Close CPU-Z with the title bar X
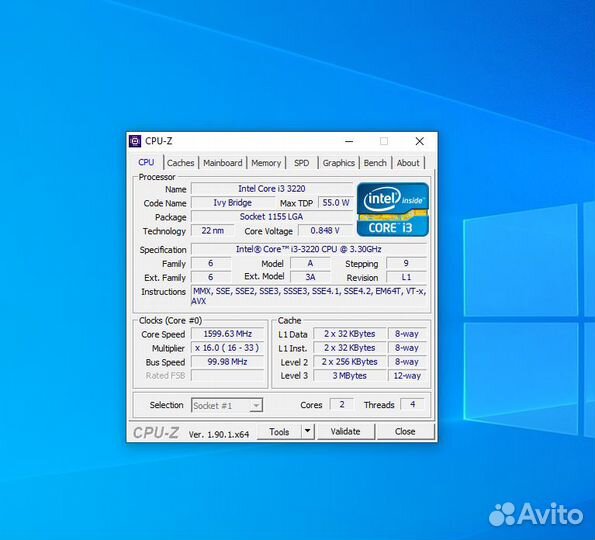The image size is (595, 540). point(419,141)
